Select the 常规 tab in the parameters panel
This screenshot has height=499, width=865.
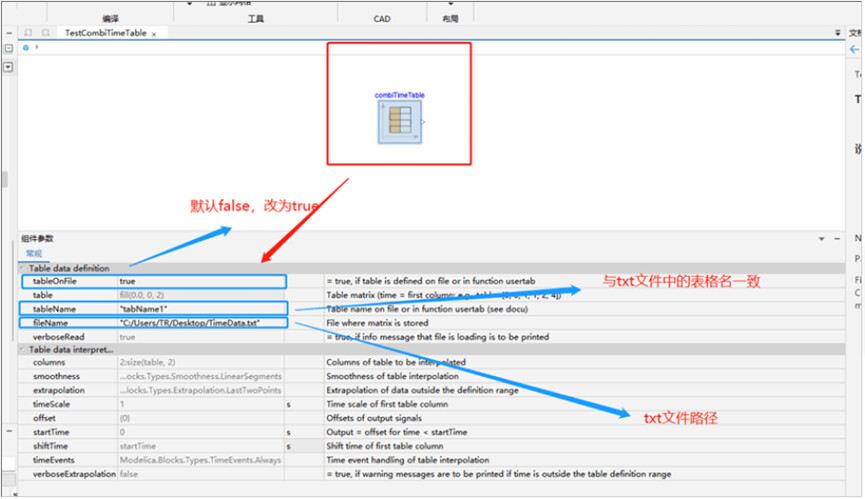[x=34, y=254]
